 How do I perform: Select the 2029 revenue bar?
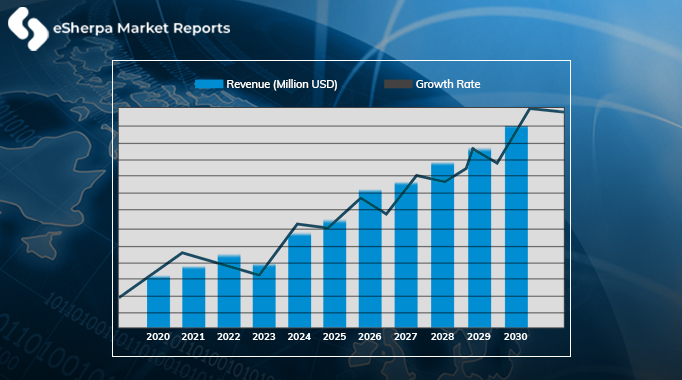pos(479,238)
